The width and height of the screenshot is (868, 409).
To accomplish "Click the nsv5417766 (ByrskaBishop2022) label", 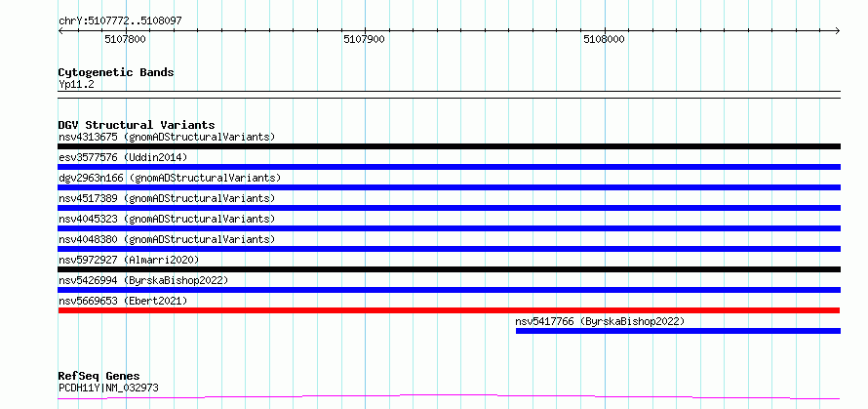I will tap(600, 321).
